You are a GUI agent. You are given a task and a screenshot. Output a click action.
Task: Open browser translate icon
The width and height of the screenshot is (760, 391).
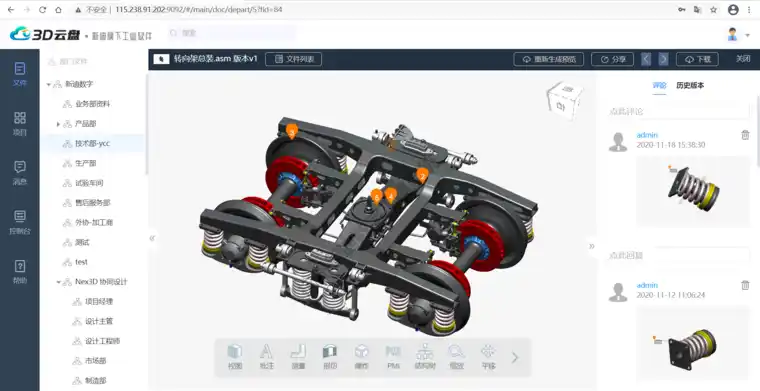click(x=697, y=10)
